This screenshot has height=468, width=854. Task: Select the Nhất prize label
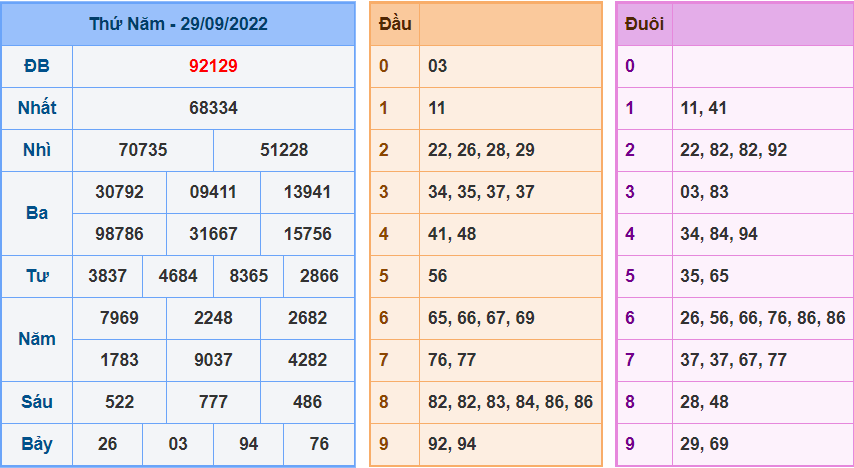tap(37, 108)
